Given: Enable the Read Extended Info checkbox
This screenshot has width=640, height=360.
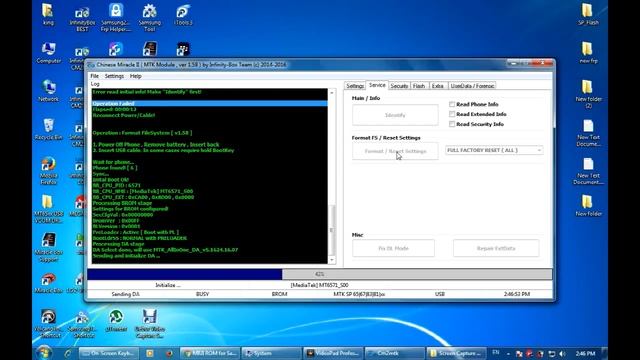Looking at the screenshot, I should [452, 114].
